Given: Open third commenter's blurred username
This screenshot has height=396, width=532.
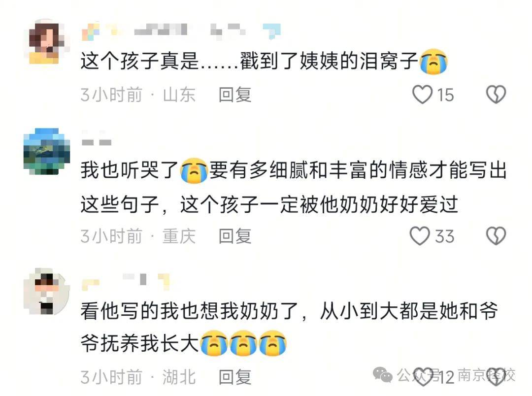Looking at the screenshot, I should click(x=126, y=282).
